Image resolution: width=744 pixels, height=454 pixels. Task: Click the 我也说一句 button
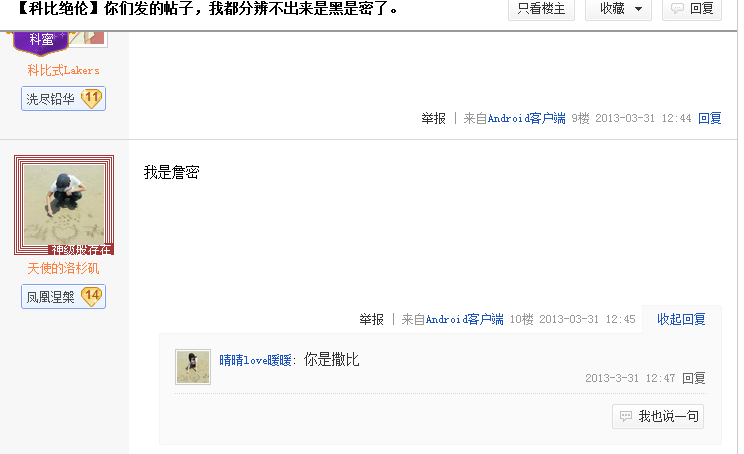pyautogui.click(x=658, y=416)
